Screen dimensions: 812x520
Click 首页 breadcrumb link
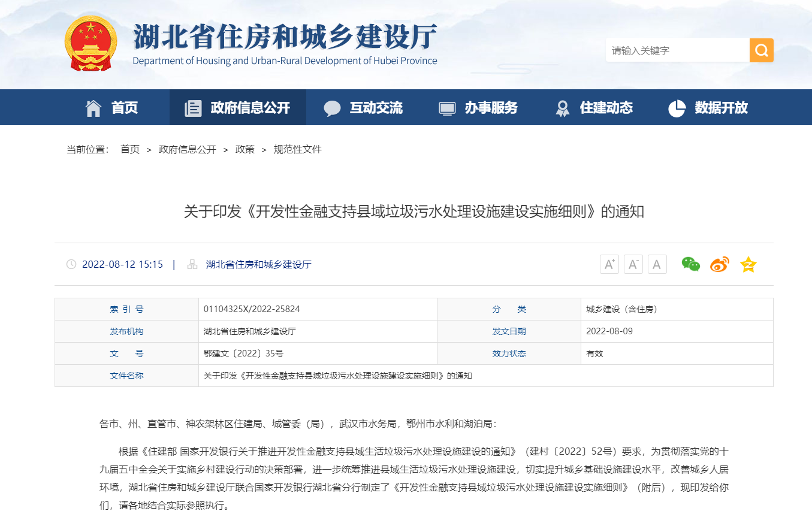[129, 150]
